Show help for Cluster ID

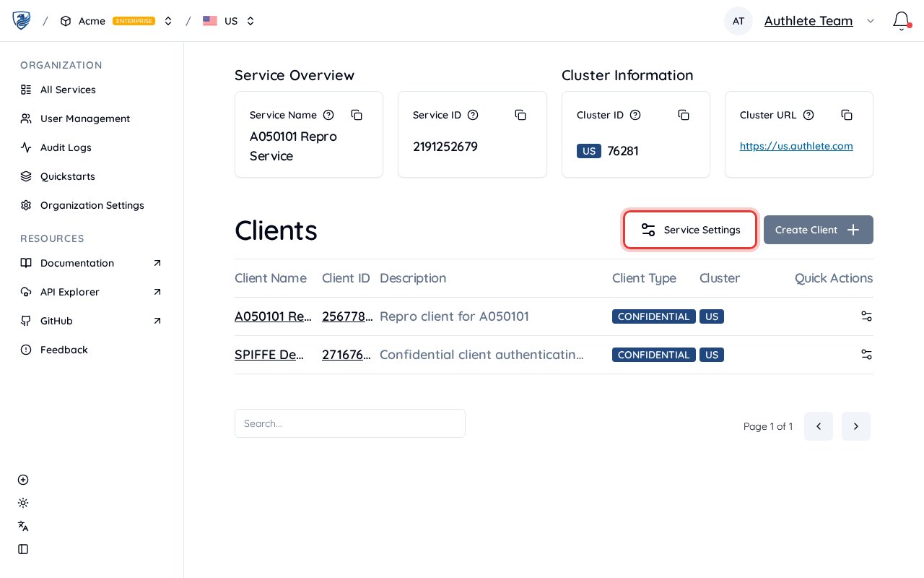(x=635, y=115)
